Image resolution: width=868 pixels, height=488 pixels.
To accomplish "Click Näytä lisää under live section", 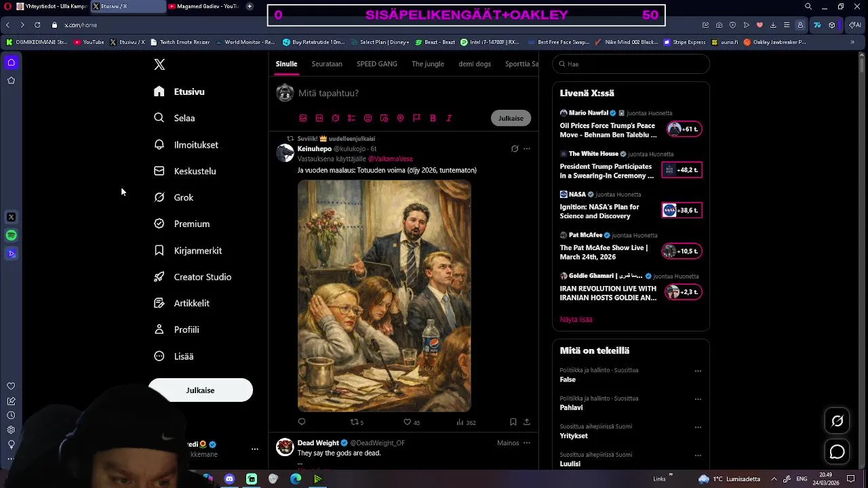I will pos(576,319).
